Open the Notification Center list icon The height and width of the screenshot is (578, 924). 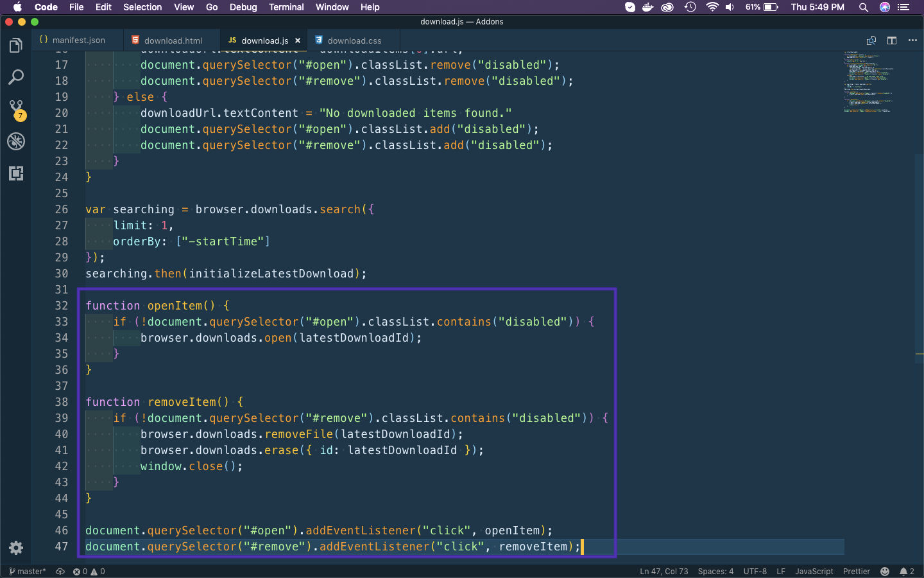tap(904, 7)
